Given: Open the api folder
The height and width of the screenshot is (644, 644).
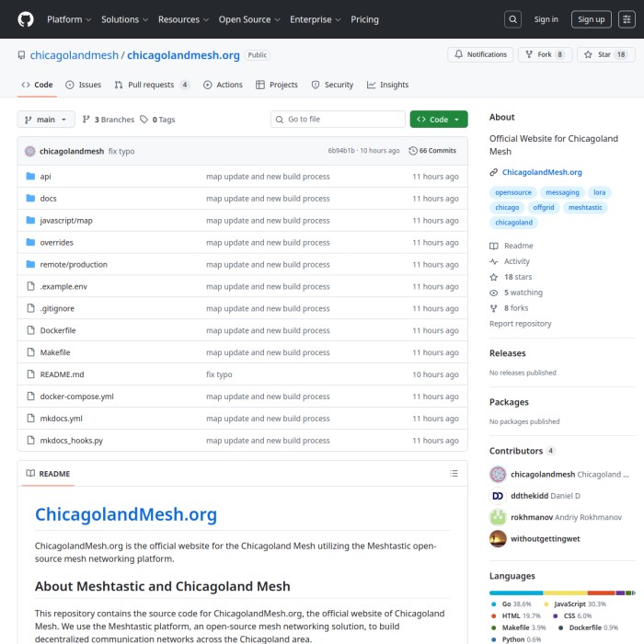Looking at the screenshot, I should click(x=45, y=177).
